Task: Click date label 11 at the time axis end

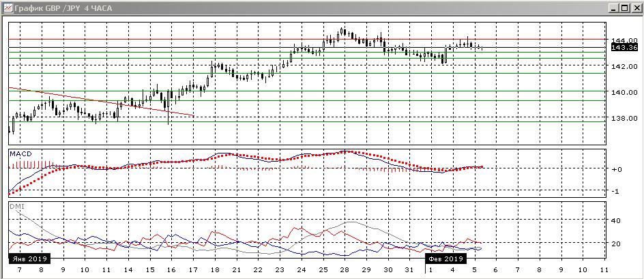Action: click(x=604, y=270)
